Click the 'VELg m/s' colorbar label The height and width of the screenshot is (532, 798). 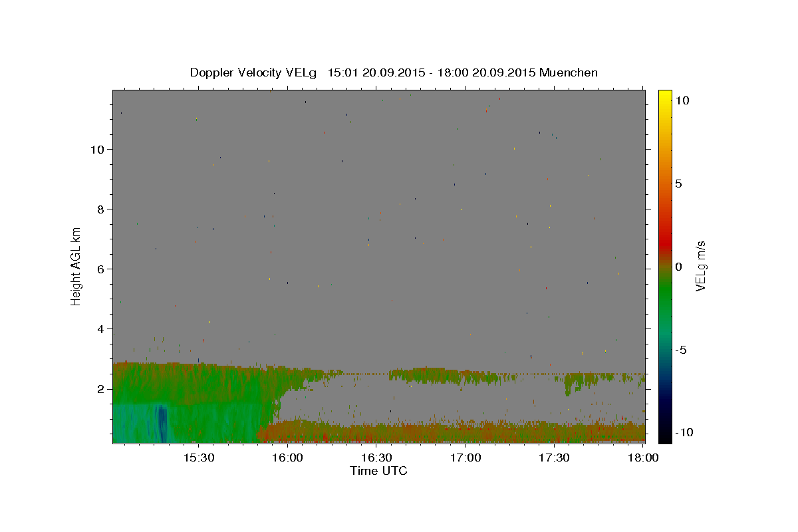tap(700, 266)
